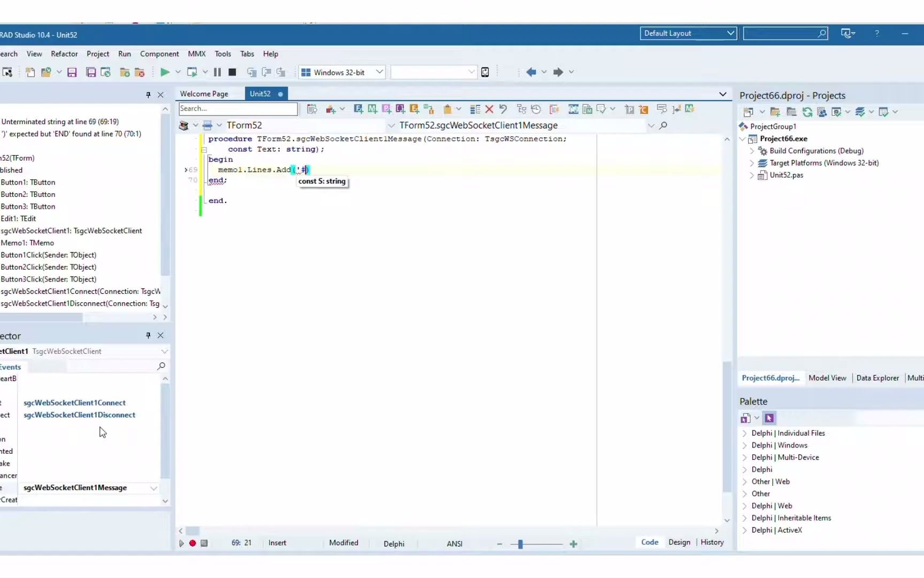Viewport: 924px width, 578px height.
Task: Click the clipboard paste icon in editor toolbar
Action: click(x=447, y=109)
